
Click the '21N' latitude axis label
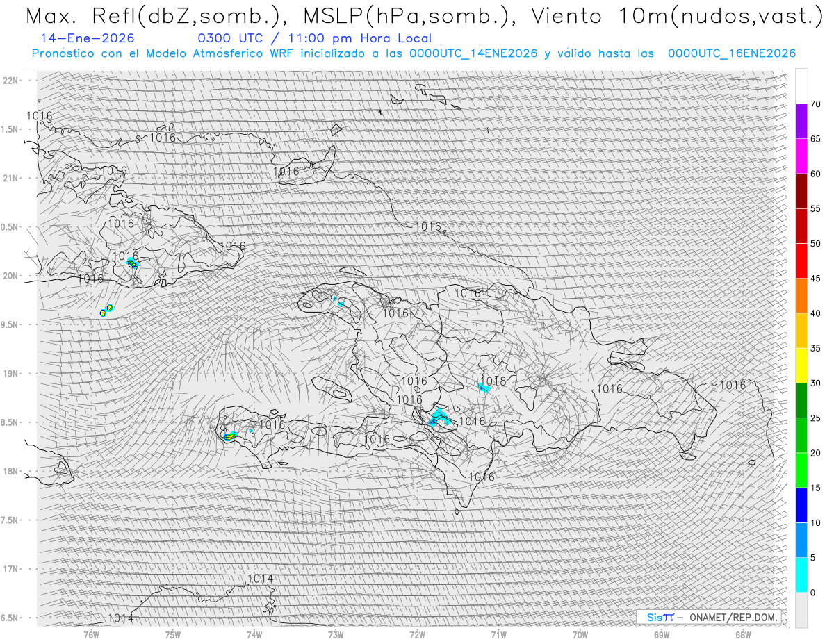click(x=11, y=178)
